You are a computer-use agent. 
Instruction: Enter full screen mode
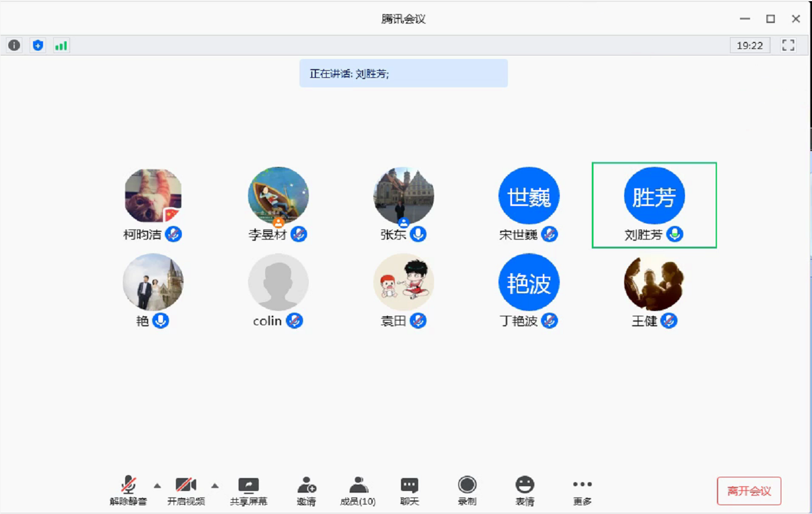788,45
